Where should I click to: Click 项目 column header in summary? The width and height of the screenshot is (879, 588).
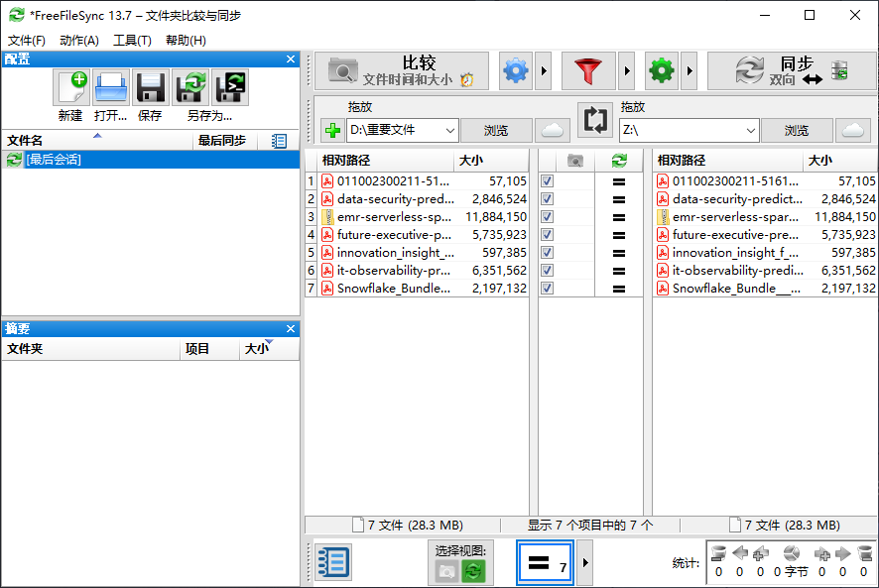tap(209, 349)
